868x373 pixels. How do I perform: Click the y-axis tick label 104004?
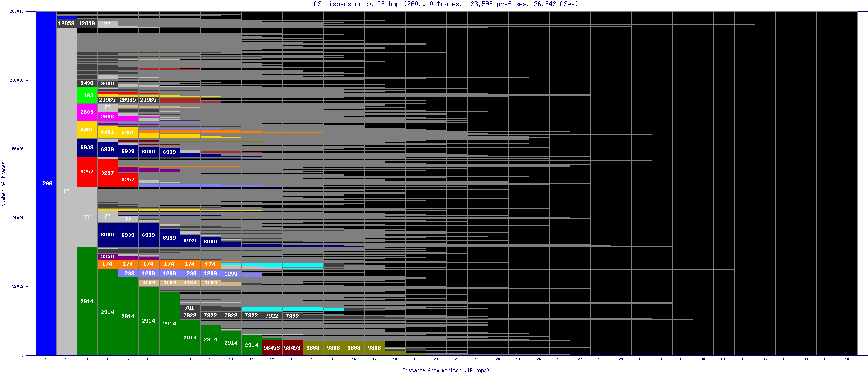17,218
